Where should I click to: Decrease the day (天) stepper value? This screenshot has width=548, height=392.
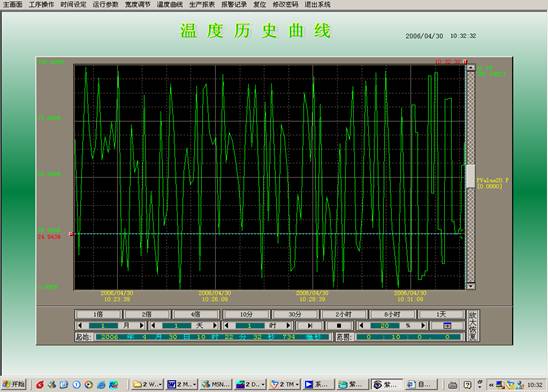pyautogui.click(x=153, y=326)
